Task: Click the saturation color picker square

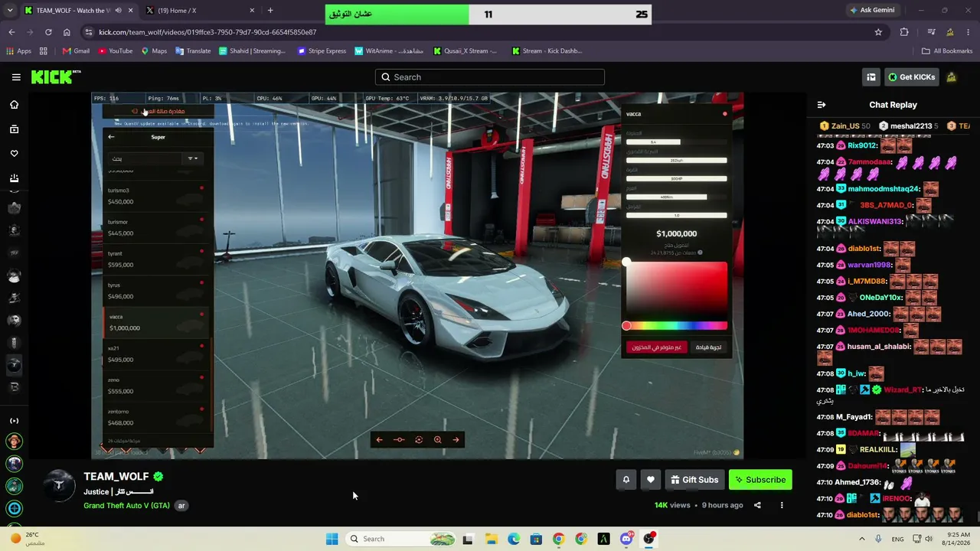Action: click(677, 289)
